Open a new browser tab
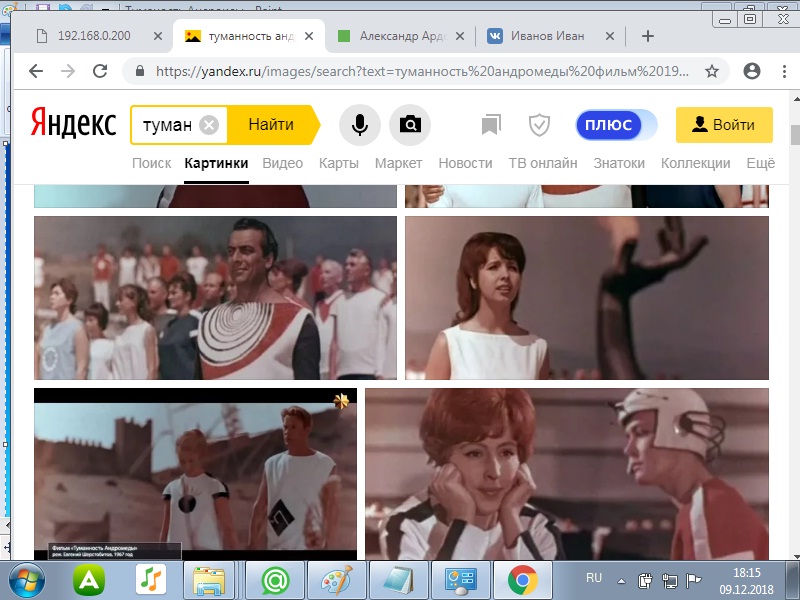The image size is (800, 600). pos(647,36)
